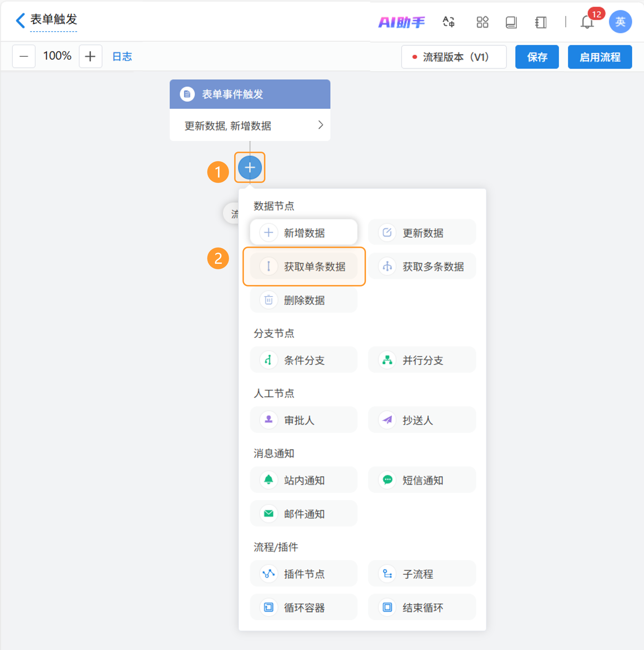Image resolution: width=644 pixels, height=650 pixels.
Task: Click 启用流程 to enable the flow
Action: click(x=600, y=57)
